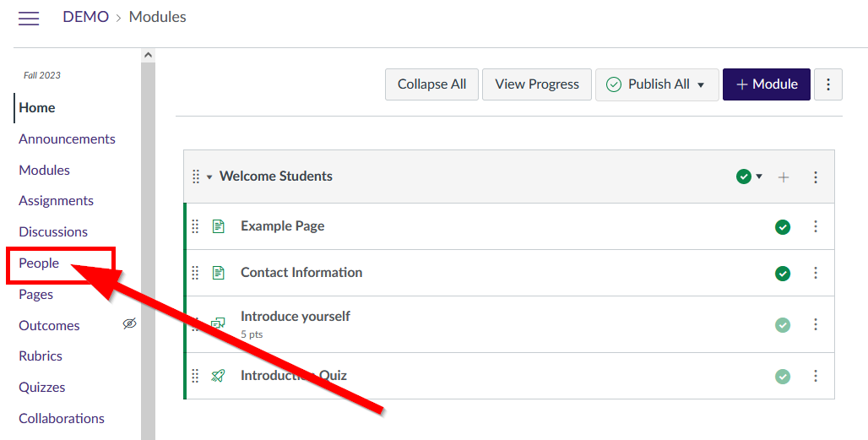Click the Example Page document icon
The height and width of the screenshot is (440, 868).
[219, 226]
